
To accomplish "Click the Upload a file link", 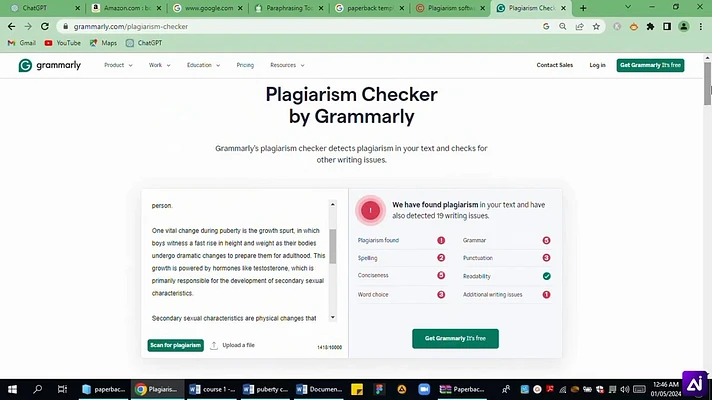I will point(238,346).
